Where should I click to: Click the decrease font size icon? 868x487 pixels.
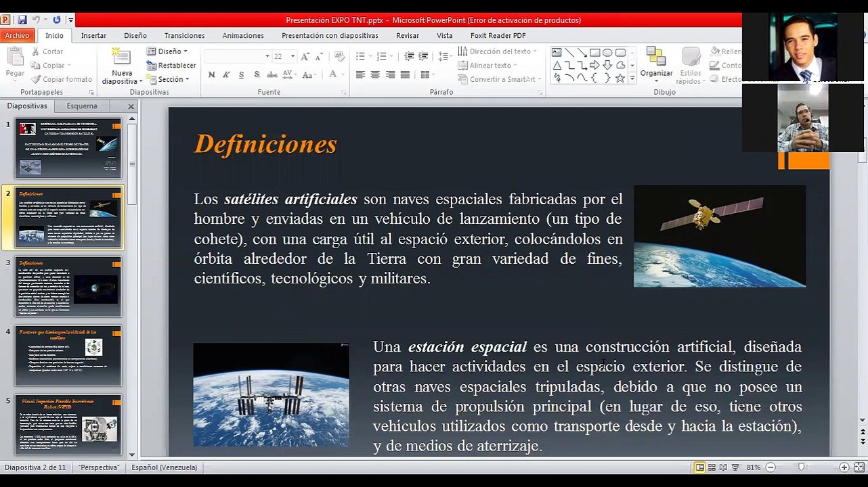[x=319, y=57]
